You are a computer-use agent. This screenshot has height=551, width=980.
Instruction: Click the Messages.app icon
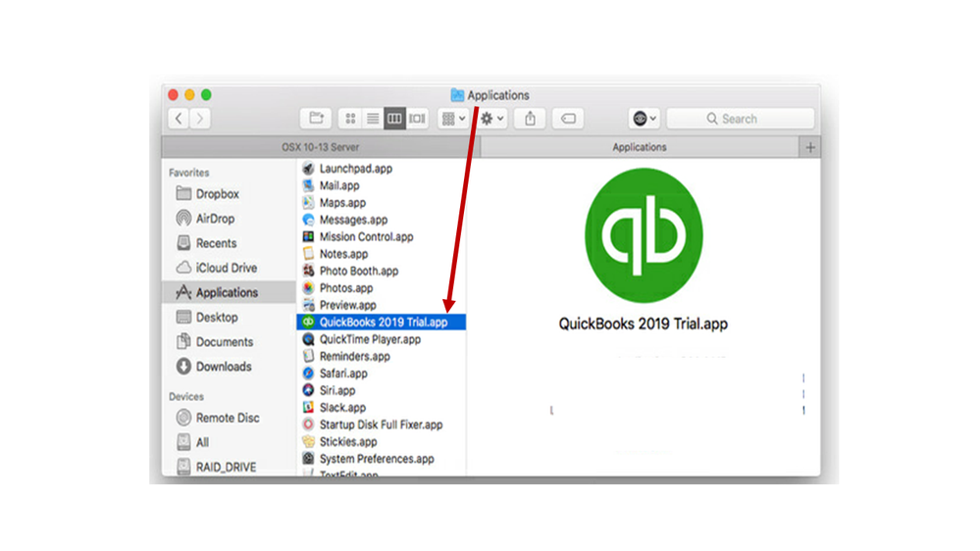308,220
